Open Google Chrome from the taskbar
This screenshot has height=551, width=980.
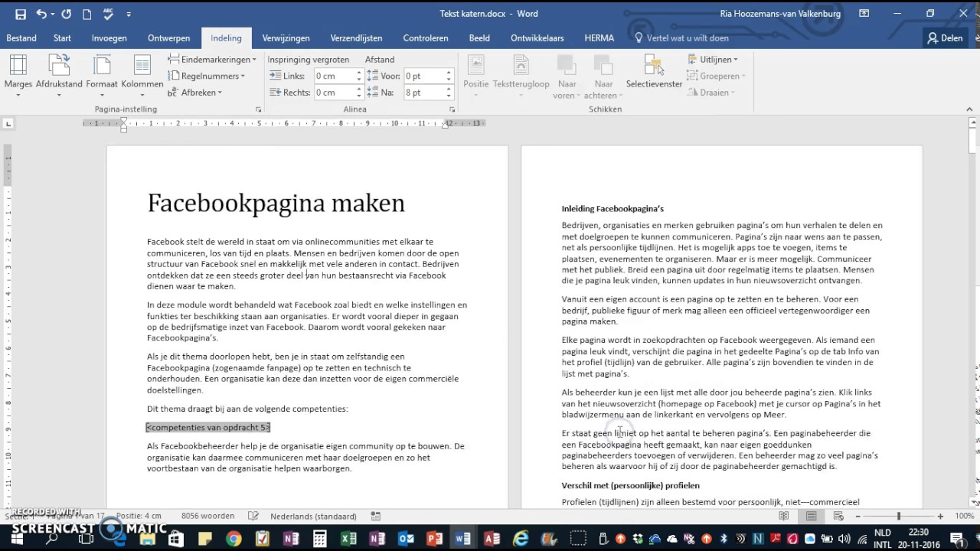pyautogui.click(x=234, y=539)
